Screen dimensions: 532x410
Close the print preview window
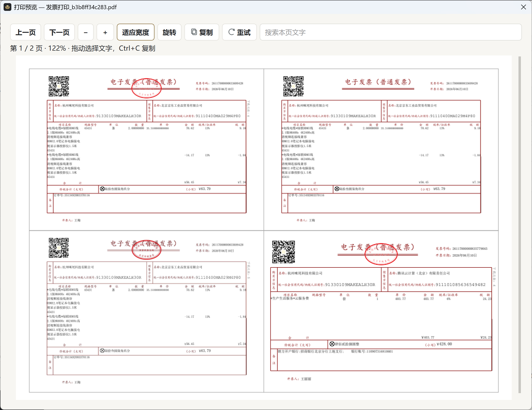[523, 7]
